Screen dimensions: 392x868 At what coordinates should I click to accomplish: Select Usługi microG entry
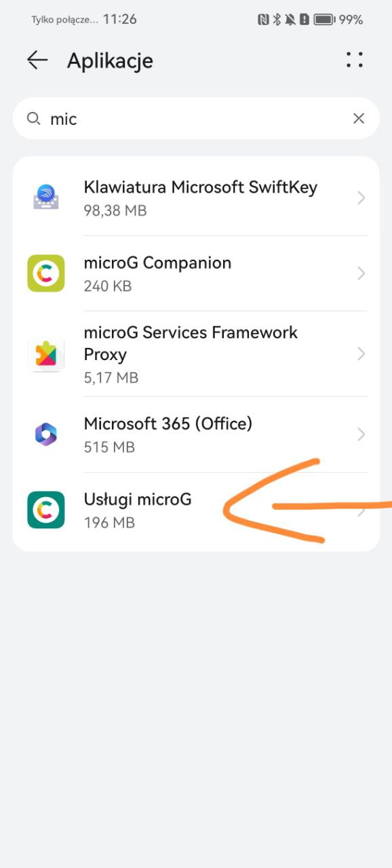(196, 511)
